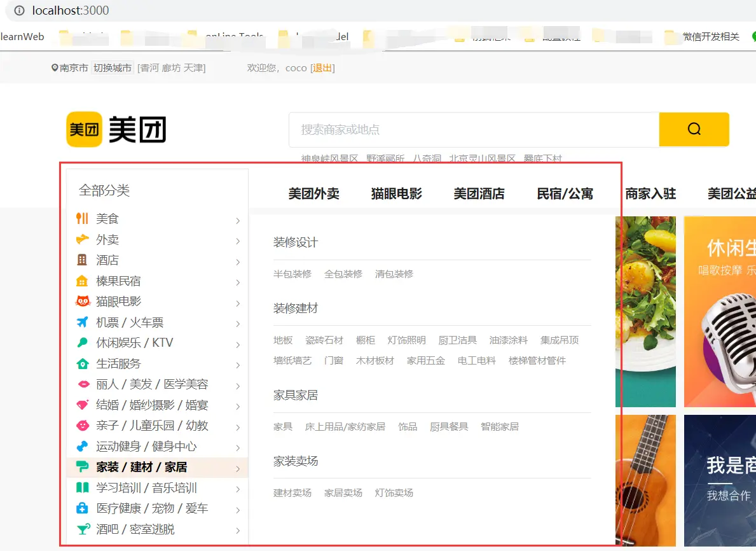Open the 休闲 microphone banner image
The width and height of the screenshot is (756, 551).
point(720,312)
